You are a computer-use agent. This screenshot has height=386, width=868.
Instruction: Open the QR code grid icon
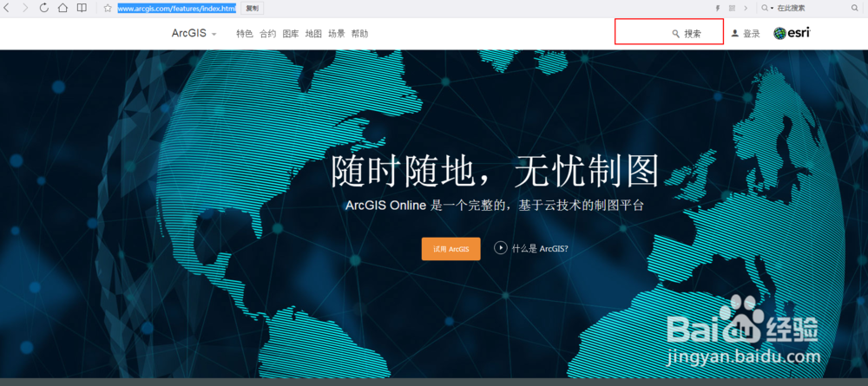coord(733,9)
